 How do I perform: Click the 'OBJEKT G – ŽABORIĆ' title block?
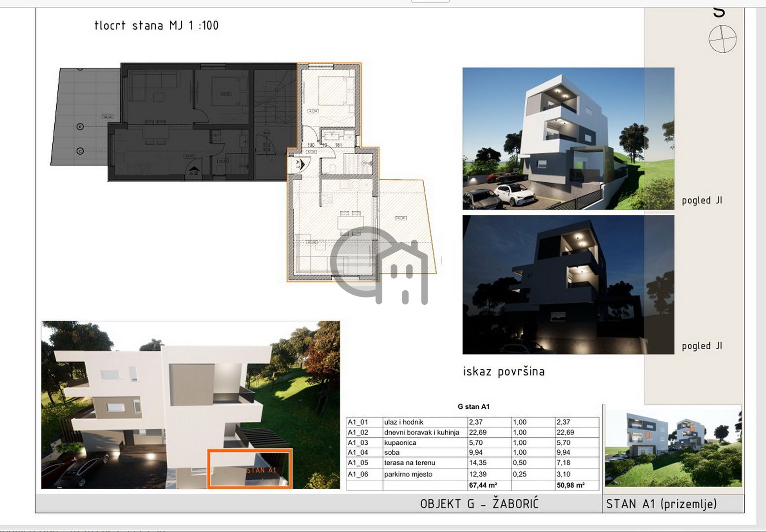[x=479, y=504]
